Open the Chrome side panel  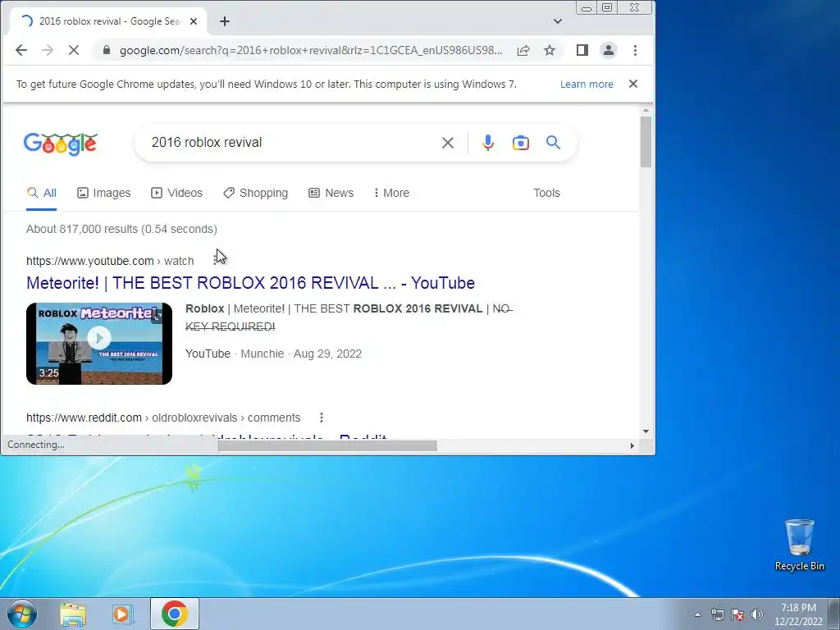[582, 50]
